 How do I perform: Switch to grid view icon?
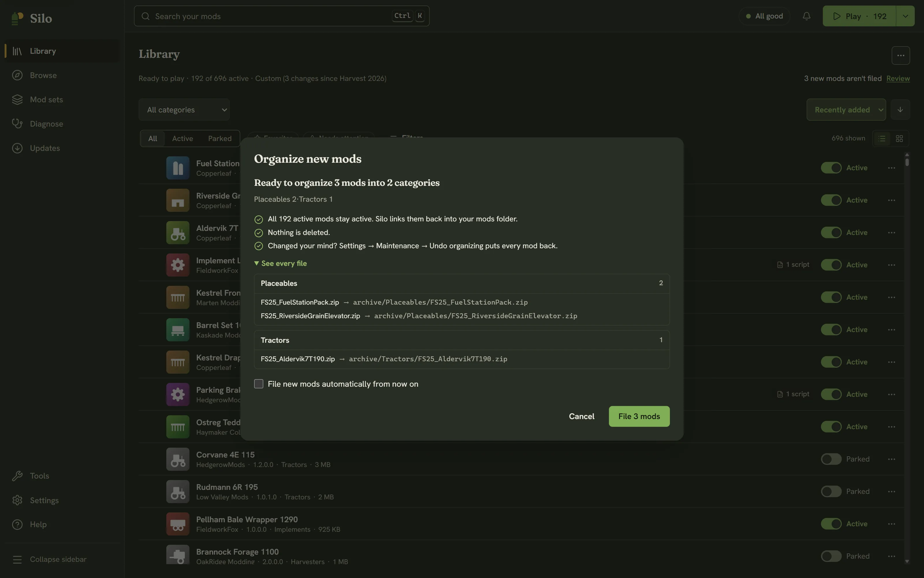(x=899, y=139)
